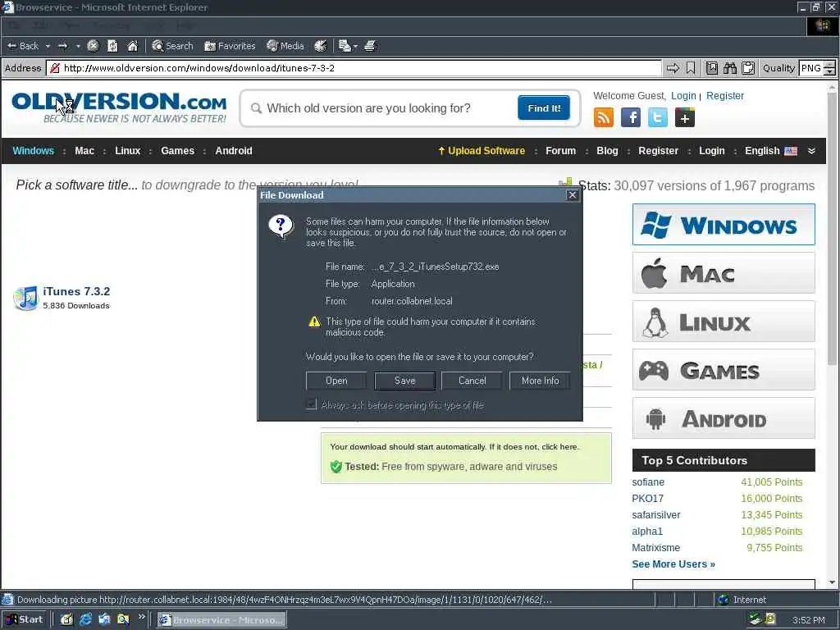Launch Internet Explorer from Quick Launch
The image size is (840, 630).
pyautogui.click(x=85, y=620)
